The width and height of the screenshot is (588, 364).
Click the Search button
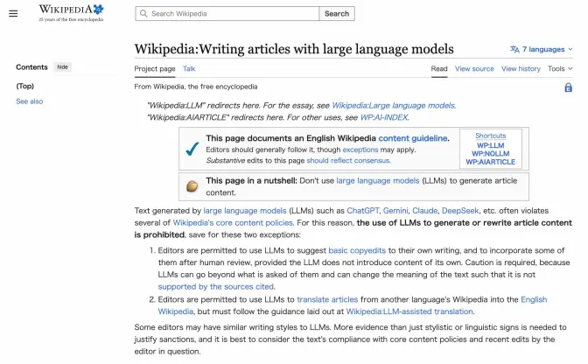[x=337, y=13]
